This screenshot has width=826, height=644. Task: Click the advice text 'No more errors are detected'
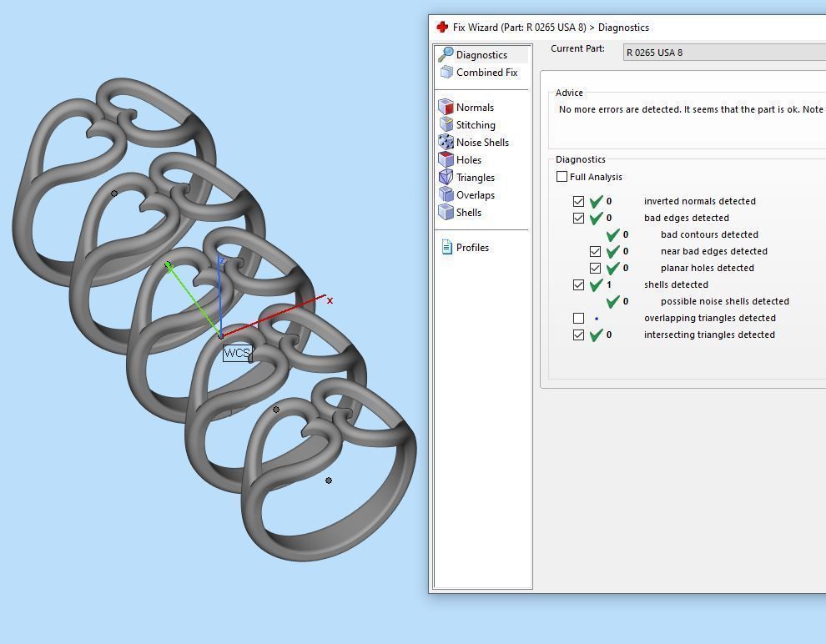pyautogui.click(x=619, y=109)
